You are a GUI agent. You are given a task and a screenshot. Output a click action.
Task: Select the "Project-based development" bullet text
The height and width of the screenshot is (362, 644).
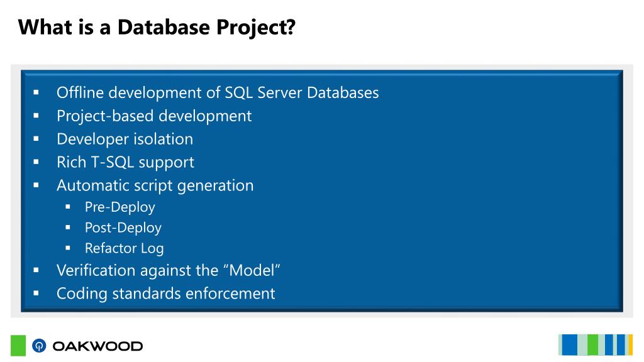click(x=154, y=116)
